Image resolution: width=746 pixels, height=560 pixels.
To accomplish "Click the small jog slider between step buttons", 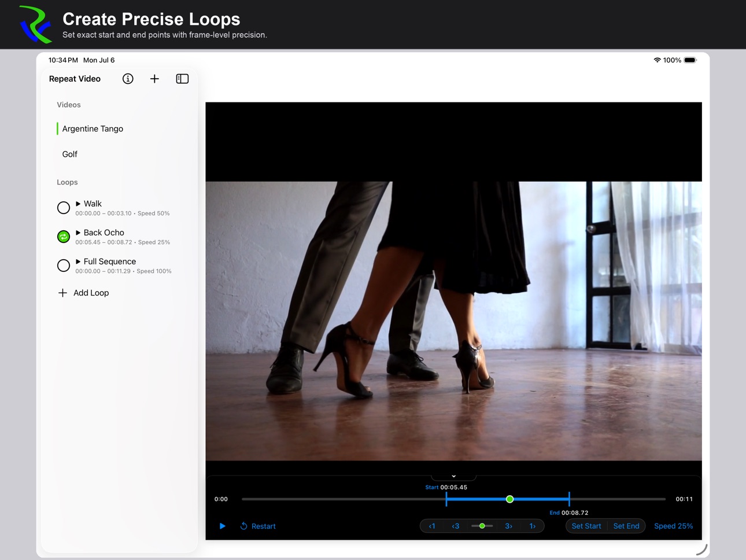I will 482,526.
